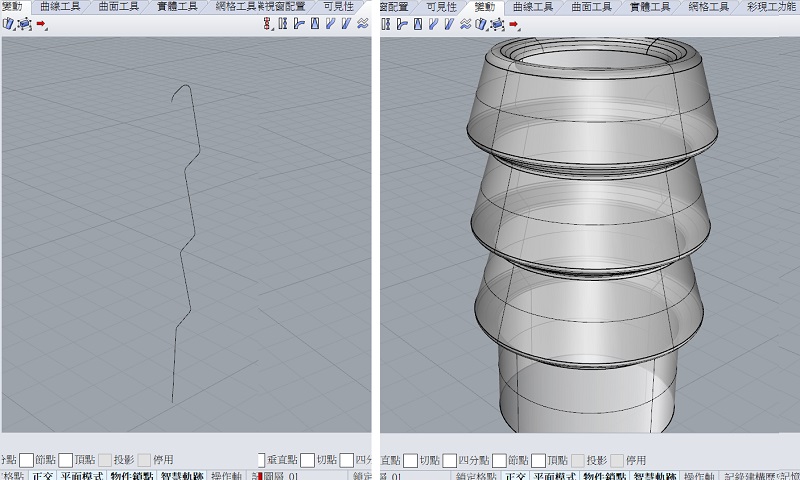
Task: Open 可見性 tab in right window
Action: [441, 7]
